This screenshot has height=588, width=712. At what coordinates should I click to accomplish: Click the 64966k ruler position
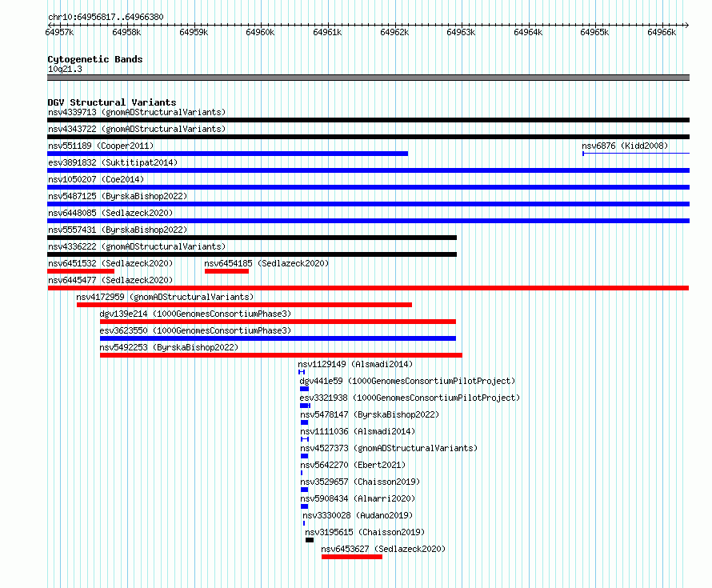click(662, 32)
